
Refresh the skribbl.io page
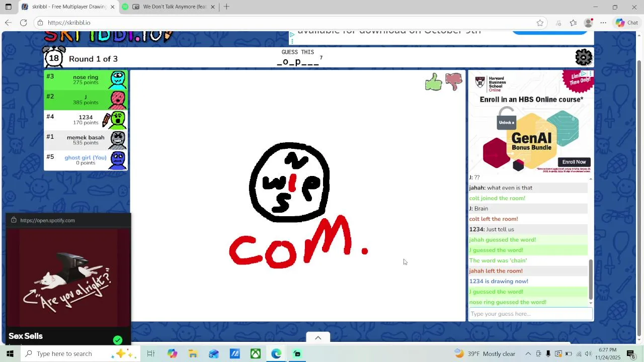[x=23, y=23]
